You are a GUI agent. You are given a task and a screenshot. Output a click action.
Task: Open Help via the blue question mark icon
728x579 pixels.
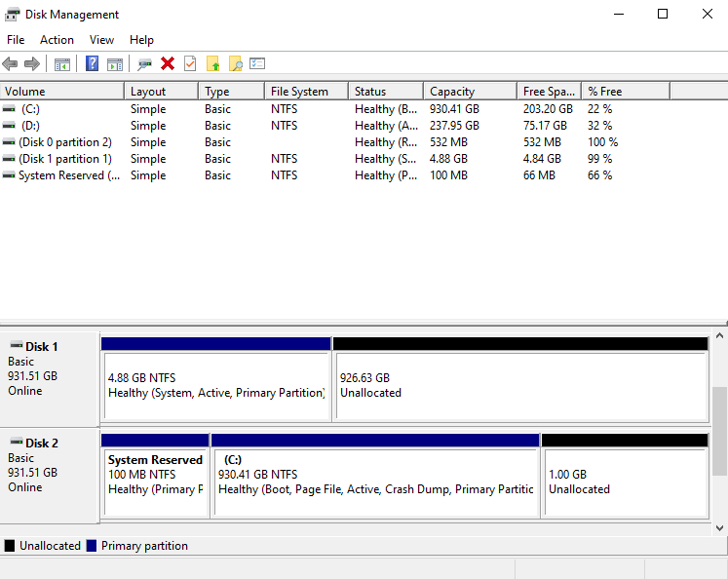[92, 63]
